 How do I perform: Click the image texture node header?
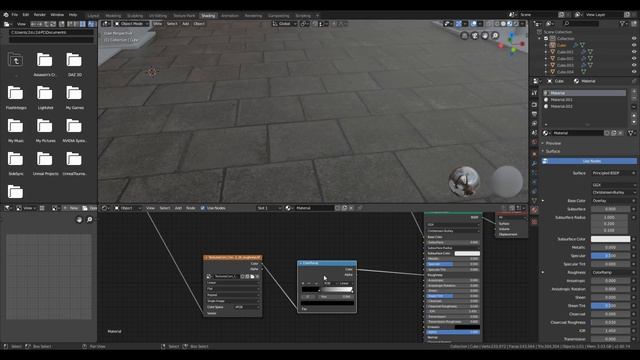pos(233,258)
